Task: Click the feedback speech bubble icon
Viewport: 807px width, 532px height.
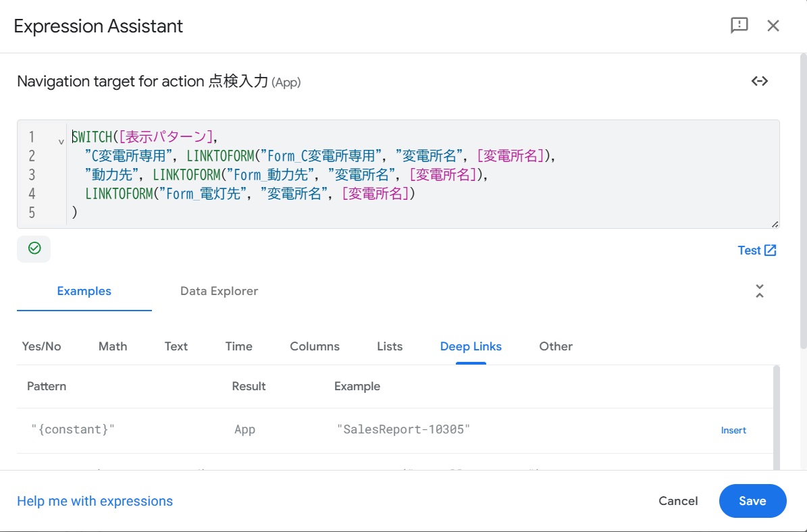Action: pyautogui.click(x=739, y=26)
